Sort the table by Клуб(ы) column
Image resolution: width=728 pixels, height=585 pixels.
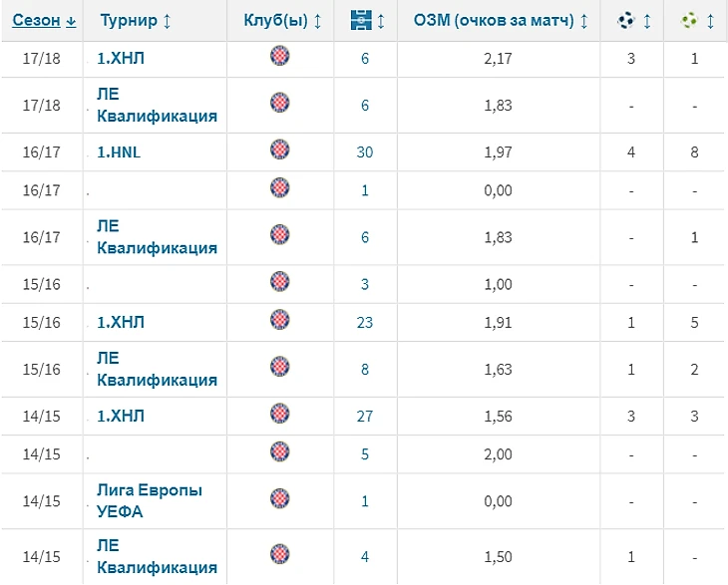click(x=282, y=20)
